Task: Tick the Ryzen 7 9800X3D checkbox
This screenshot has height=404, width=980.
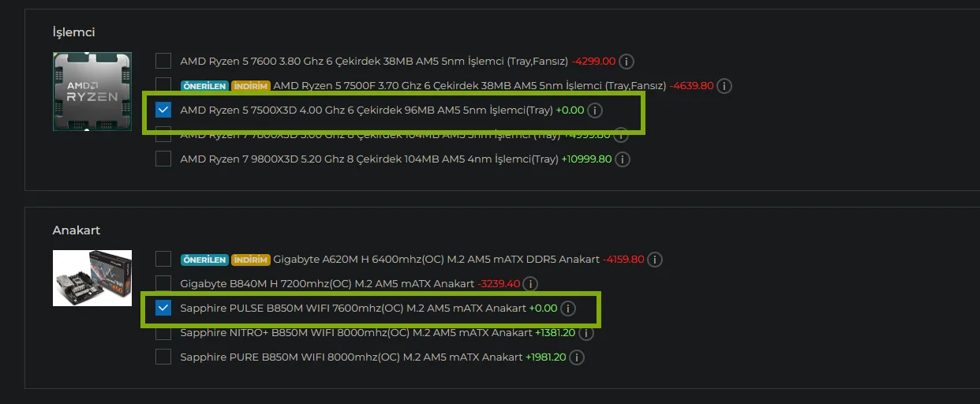Action: point(163,159)
